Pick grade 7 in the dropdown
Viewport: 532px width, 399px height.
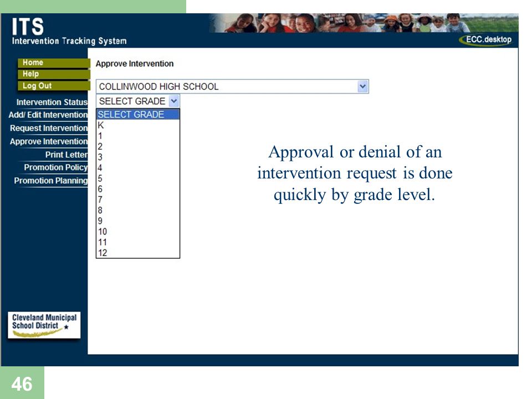coord(138,200)
